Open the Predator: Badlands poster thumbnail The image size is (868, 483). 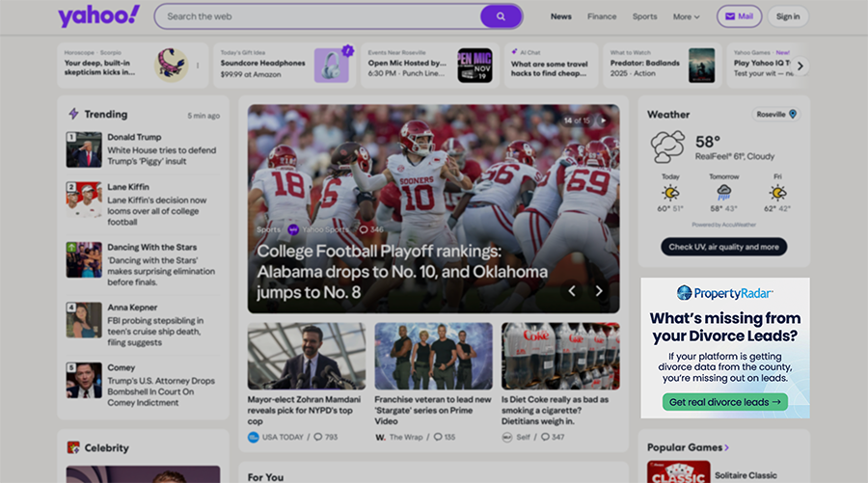coord(701,66)
